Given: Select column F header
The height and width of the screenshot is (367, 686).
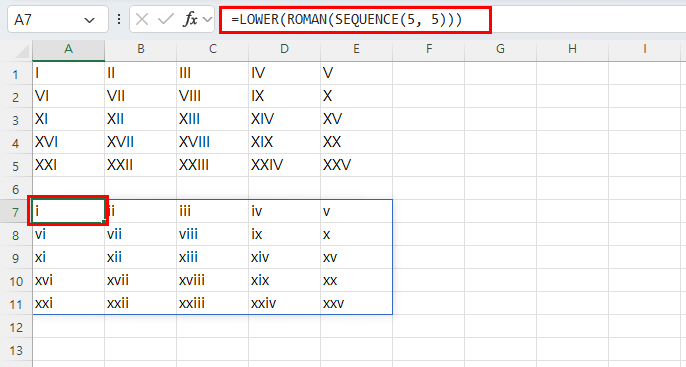Looking at the screenshot, I should click(x=429, y=49).
